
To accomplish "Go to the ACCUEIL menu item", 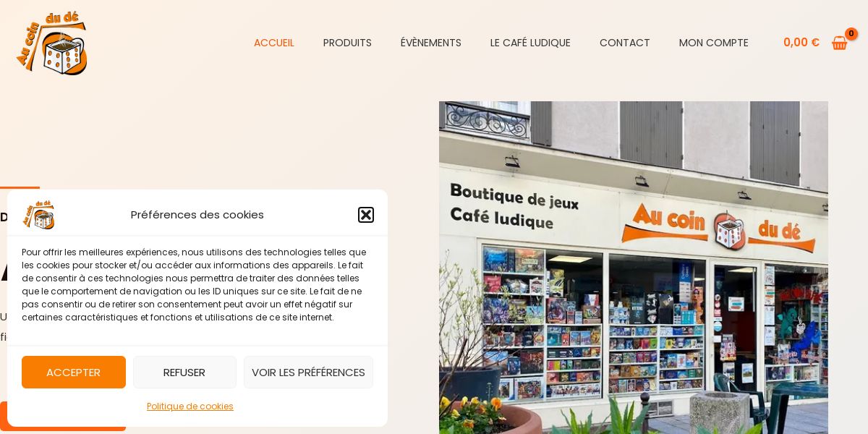I will click(274, 43).
